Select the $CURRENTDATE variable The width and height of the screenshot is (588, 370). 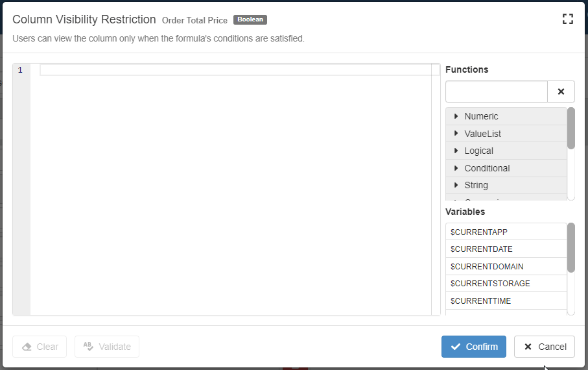(481, 249)
